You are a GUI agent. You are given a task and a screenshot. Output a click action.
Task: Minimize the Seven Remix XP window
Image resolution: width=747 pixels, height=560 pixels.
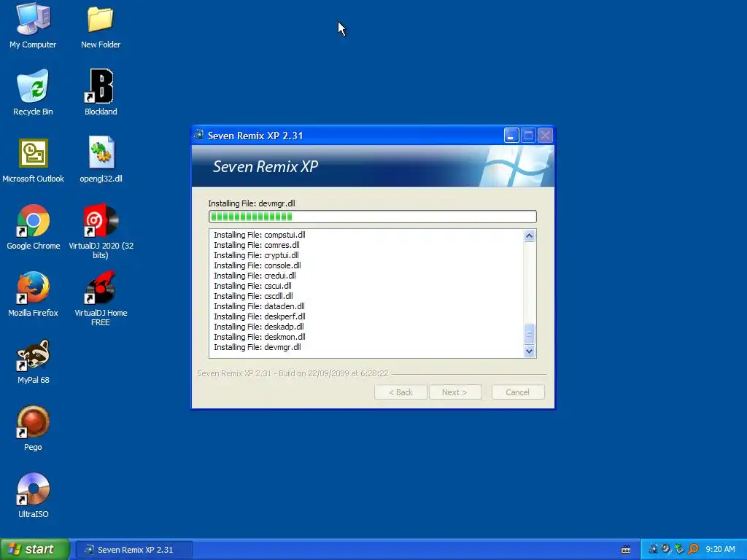(511, 136)
